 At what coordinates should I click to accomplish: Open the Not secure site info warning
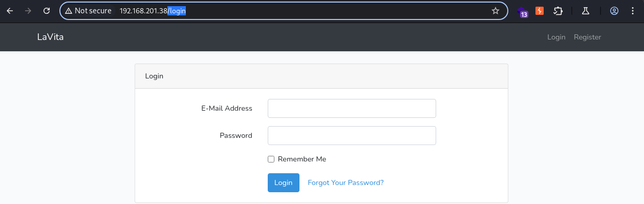[88, 11]
